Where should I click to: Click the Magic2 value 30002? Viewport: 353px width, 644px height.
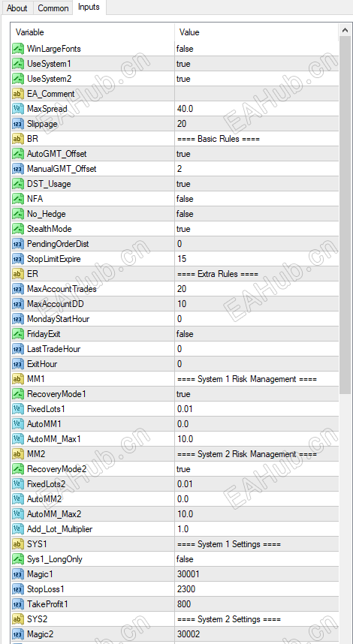189,634
